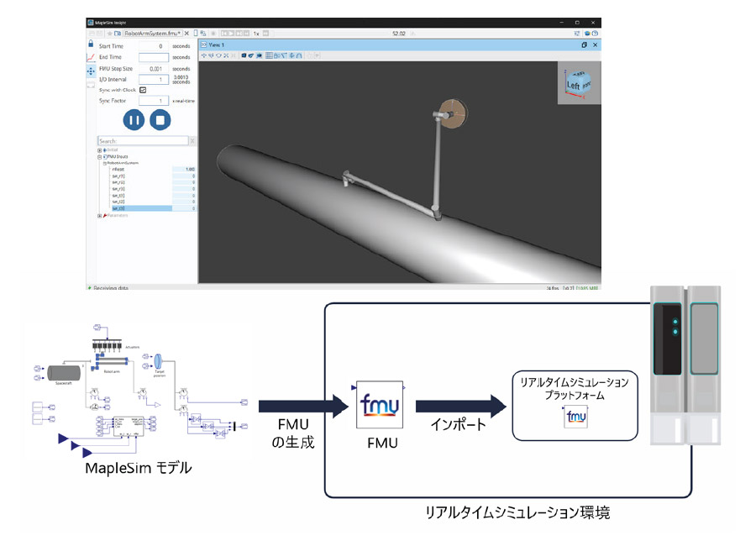The image size is (756, 546).
Task: Select the RobotArmSystem.fmu file name field
Action: [x=154, y=34]
